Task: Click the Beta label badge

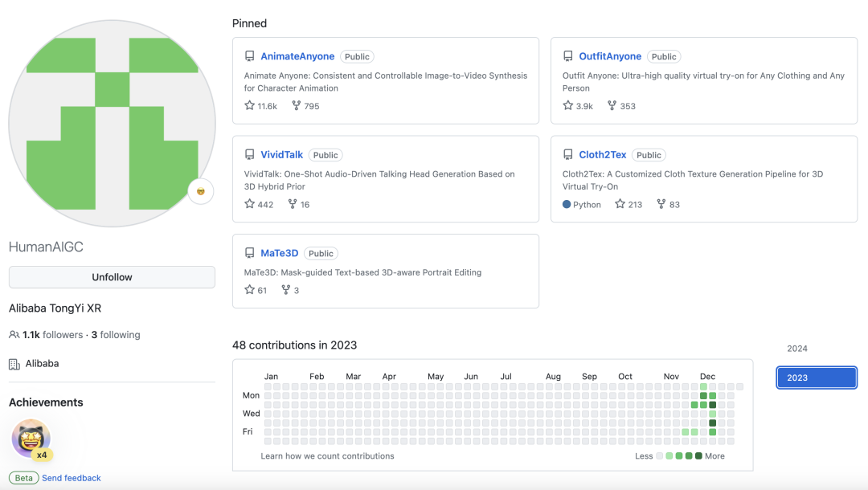Action: (x=24, y=478)
